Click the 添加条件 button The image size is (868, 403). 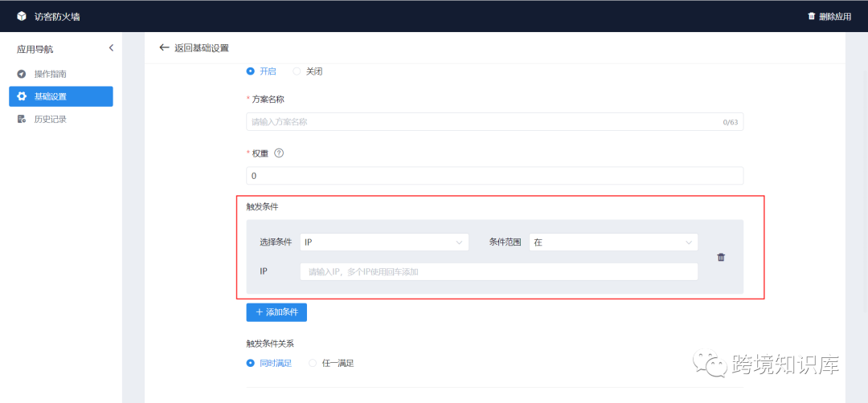276,311
